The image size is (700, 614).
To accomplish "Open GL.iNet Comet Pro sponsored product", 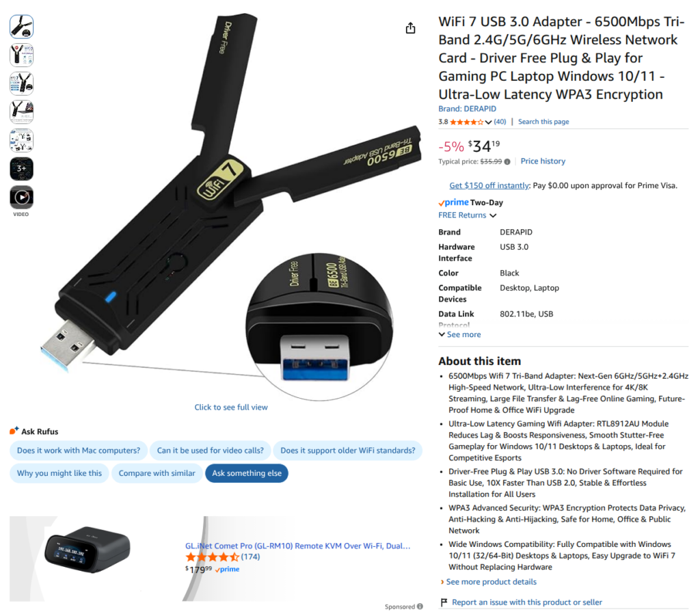I will click(x=297, y=546).
